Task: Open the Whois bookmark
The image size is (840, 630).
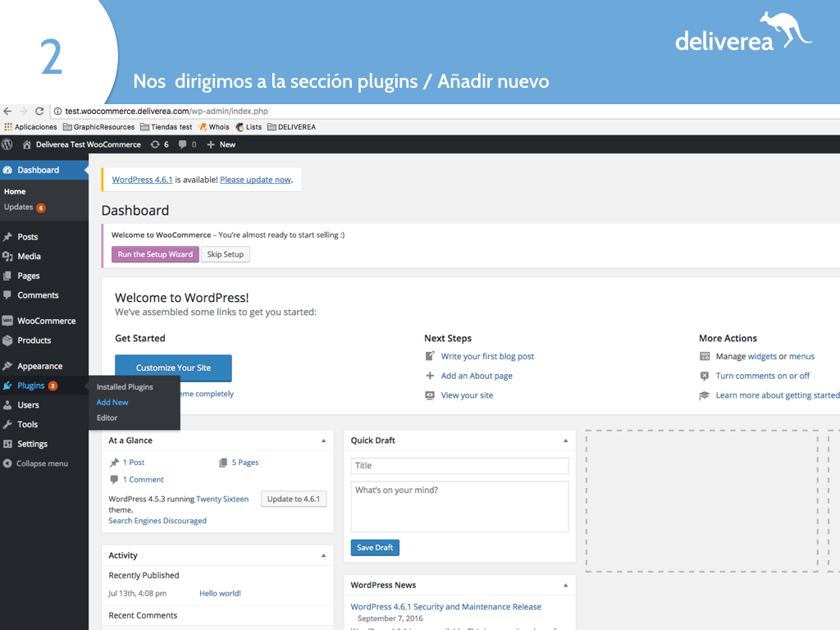Action: 214,127
